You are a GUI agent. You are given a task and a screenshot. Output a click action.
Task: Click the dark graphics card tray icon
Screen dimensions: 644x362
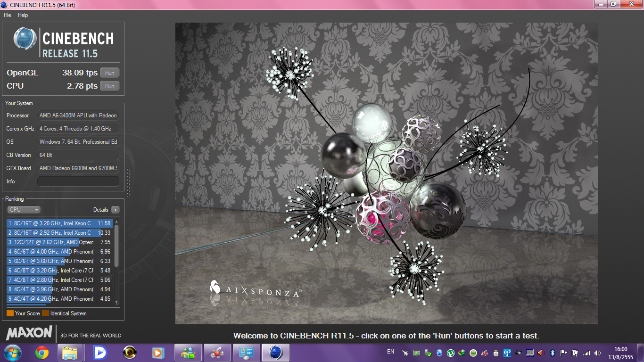[519, 353]
